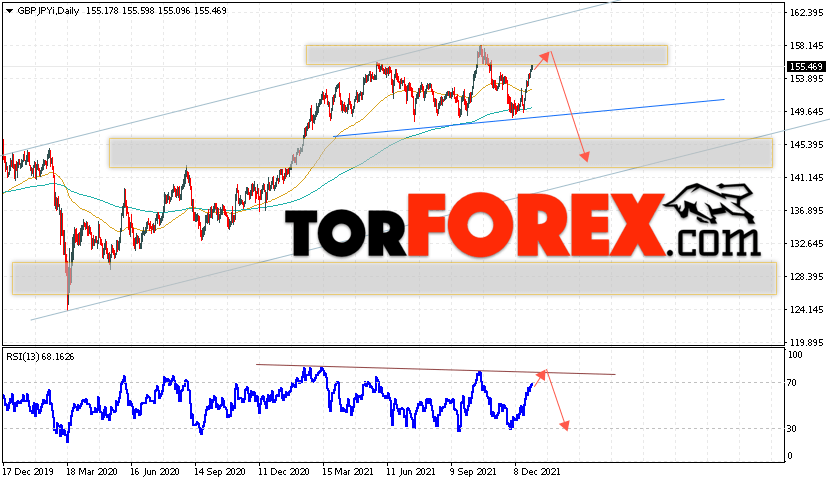The width and height of the screenshot is (830, 483).
Task: Click the 158.145 price axis label
Action: pos(806,46)
